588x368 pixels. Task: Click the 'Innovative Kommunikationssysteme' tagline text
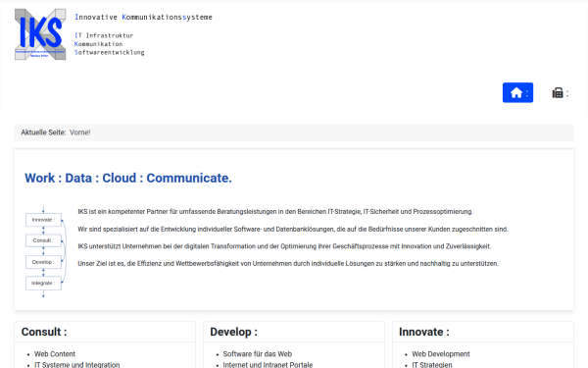point(143,18)
